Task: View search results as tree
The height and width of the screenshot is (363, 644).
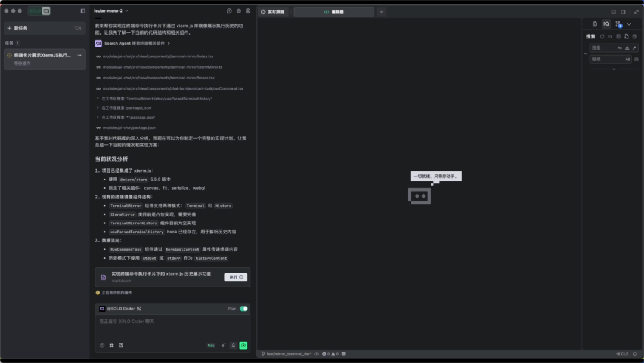Action: pyautogui.click(x=618, y=36)
